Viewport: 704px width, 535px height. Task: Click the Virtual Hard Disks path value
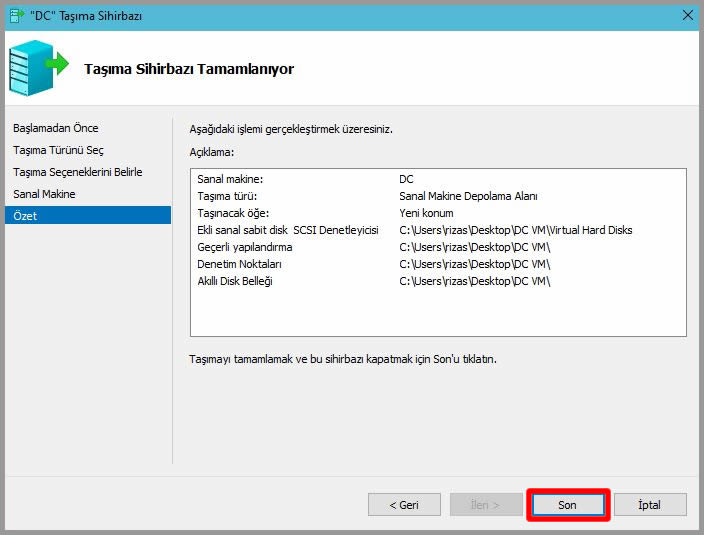point(515,230)
